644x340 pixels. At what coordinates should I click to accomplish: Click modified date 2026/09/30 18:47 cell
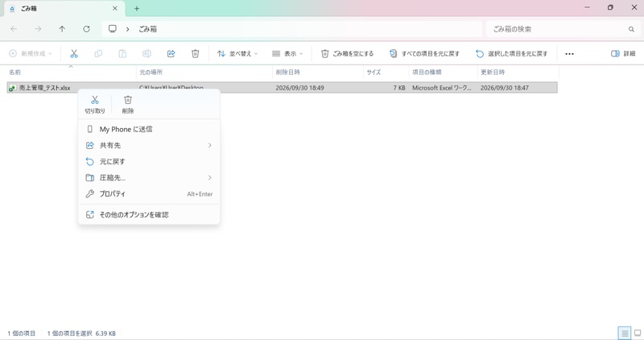505,88
